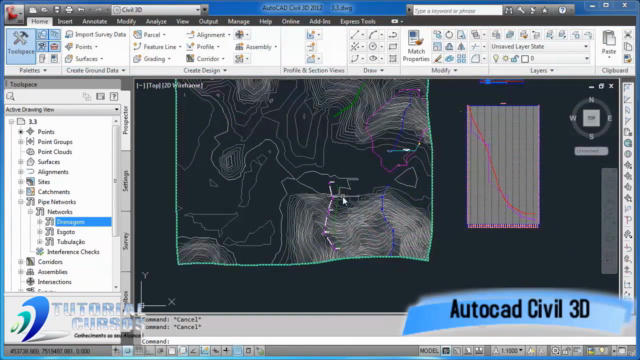Open the 1:1000 annotation scale dropdown
The width and height of the screenshot is (640, 360).
coord(508,351)
